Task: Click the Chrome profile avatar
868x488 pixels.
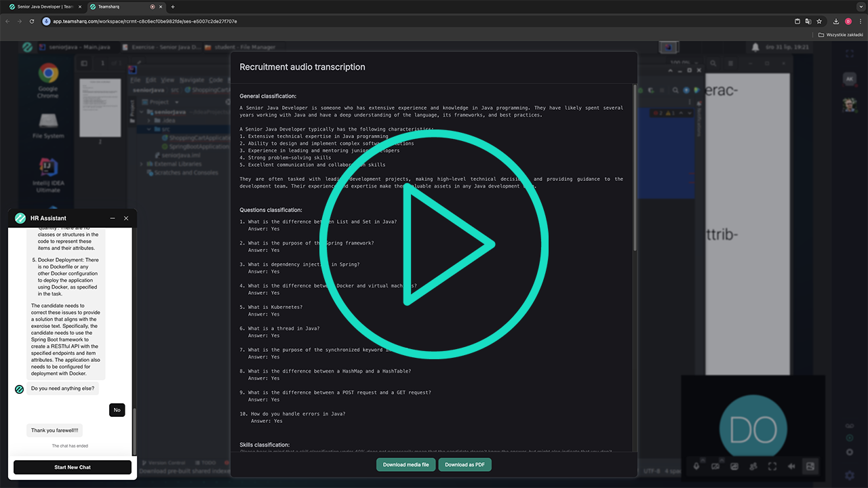Action: 848,21
